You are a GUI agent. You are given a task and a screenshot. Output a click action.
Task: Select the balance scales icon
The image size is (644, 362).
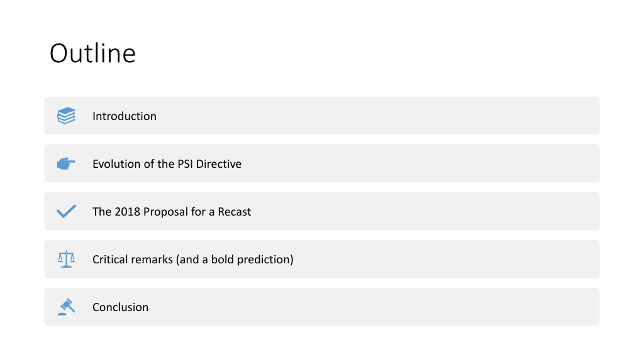pyautogui.click(x=66, y=259)
